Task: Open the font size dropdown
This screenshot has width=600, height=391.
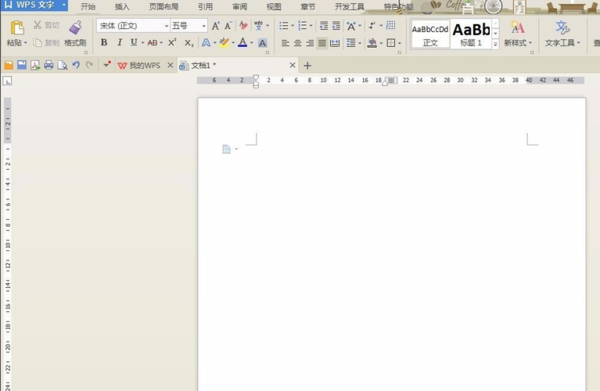Action: (204, 26)
